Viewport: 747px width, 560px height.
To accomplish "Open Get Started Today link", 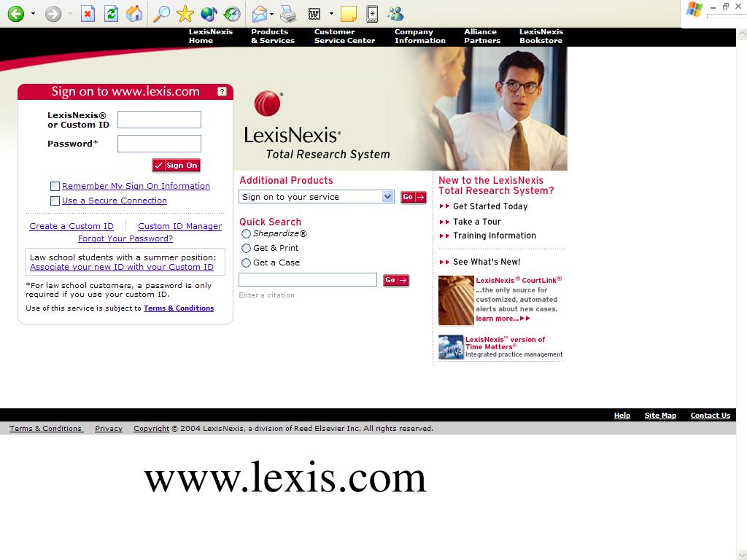I will click(490, 206).
